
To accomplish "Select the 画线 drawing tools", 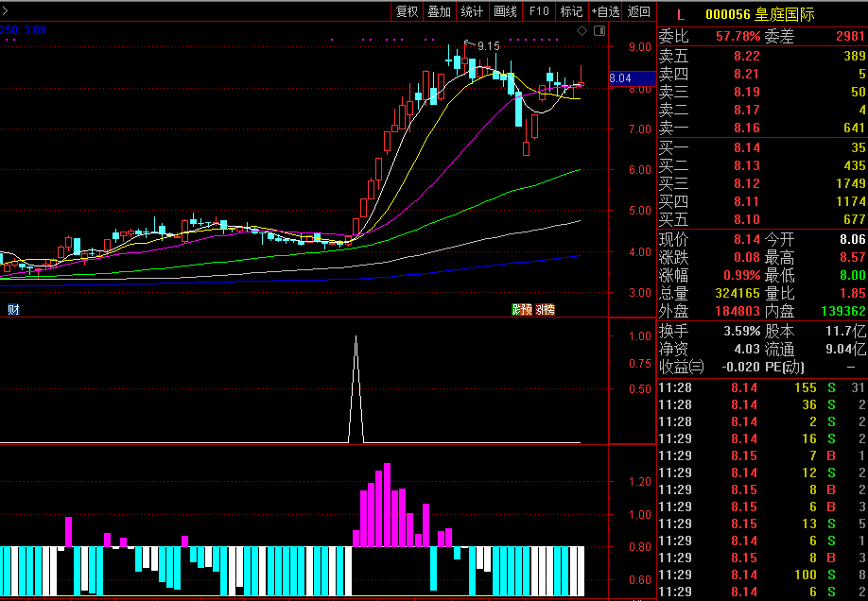I will coord(506,11).
